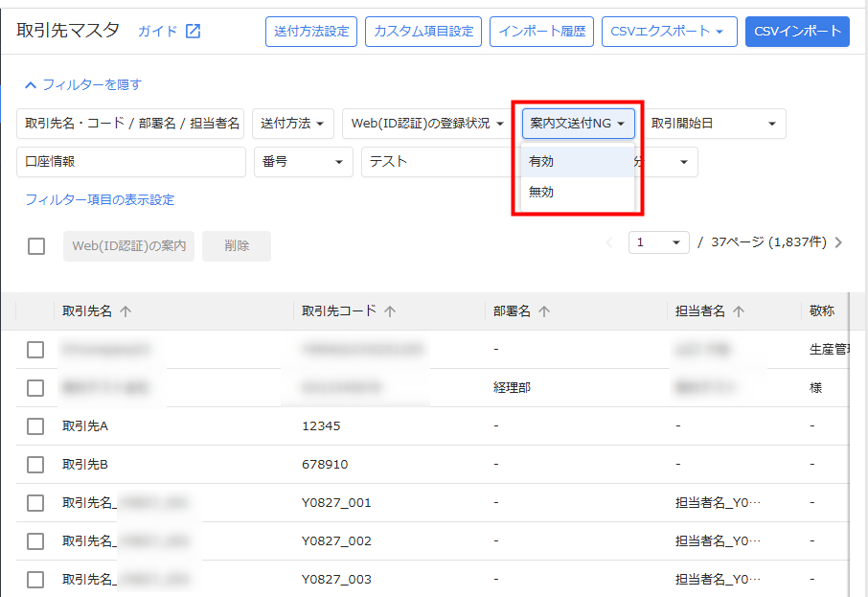Expand the CSVエクスポート dropdown
Viewport: 868px width, 597px height.
[669, 32]
